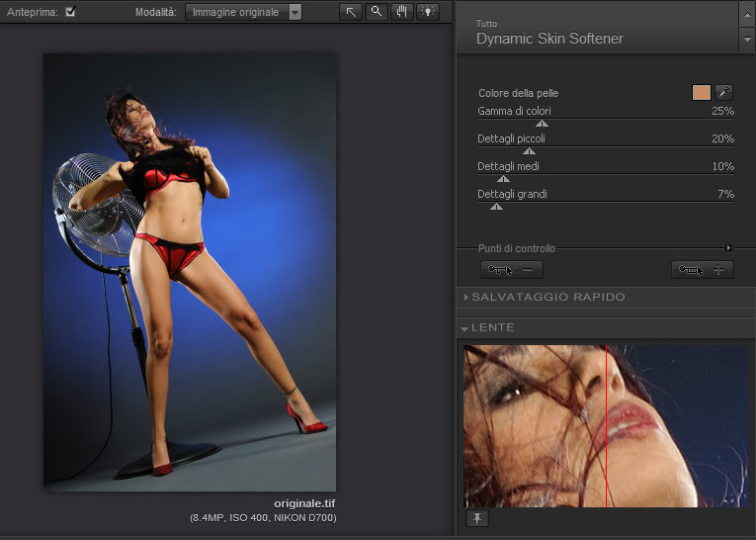The width and height of the screenshot is (756, 540).
Task: Pick skin color with the eyedropper tool
Action: point(723,92)
